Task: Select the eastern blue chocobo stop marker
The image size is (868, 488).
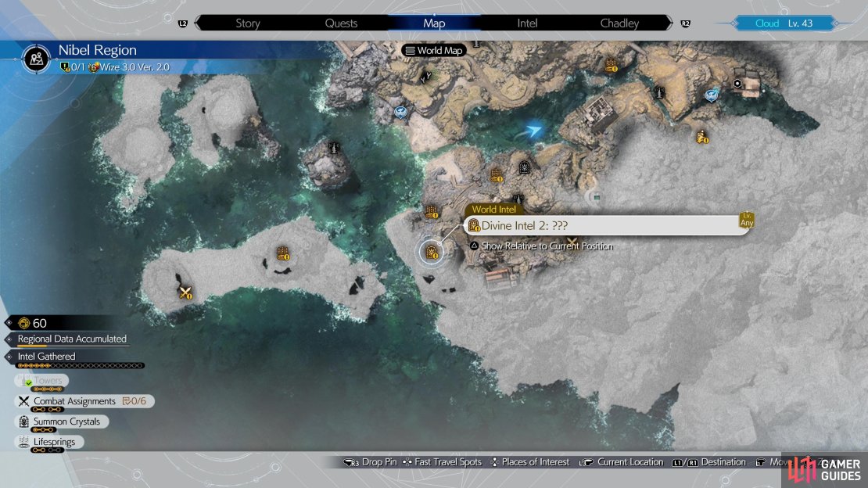Action: 712,96
